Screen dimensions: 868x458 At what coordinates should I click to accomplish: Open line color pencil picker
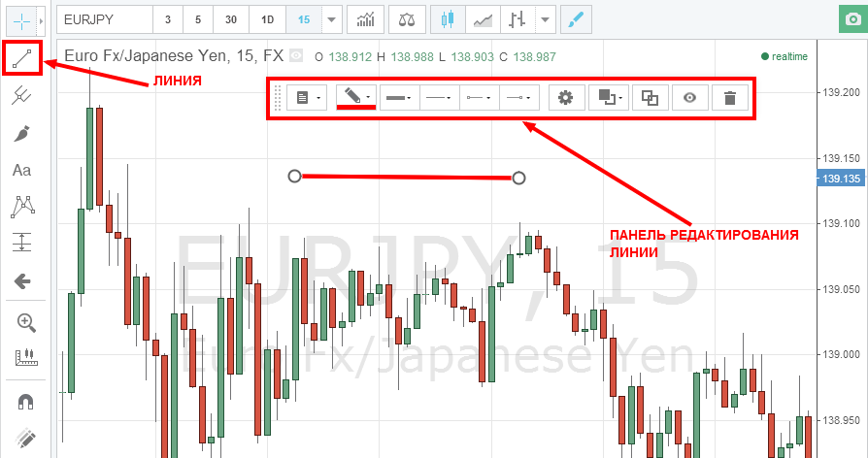(x=356, y=97)
